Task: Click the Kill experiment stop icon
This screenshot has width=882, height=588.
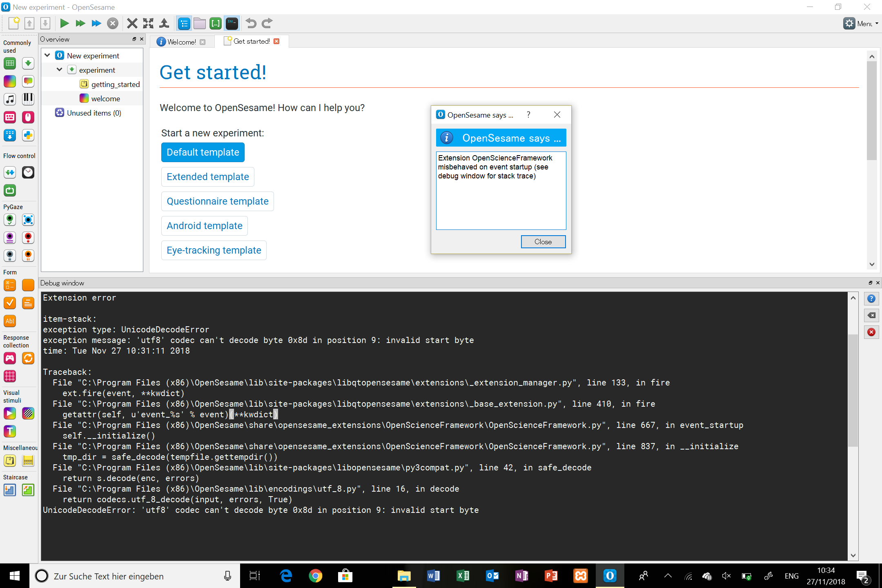Action: click(x=113, y=23)
